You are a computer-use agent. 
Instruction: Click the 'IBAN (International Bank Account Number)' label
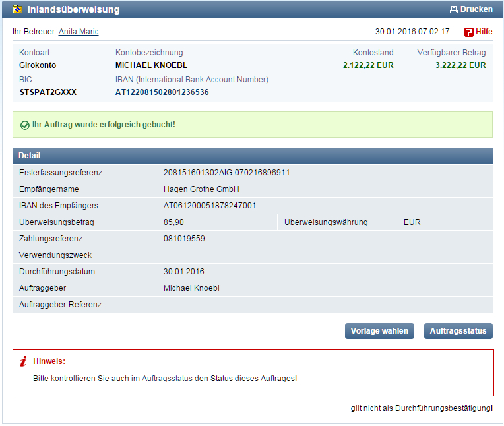192,80
